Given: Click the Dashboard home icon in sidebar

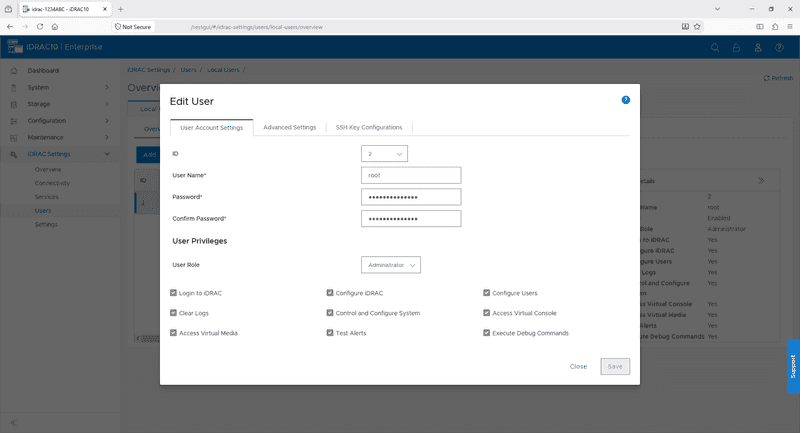Looking at the screenshot, I should point(14,71).
